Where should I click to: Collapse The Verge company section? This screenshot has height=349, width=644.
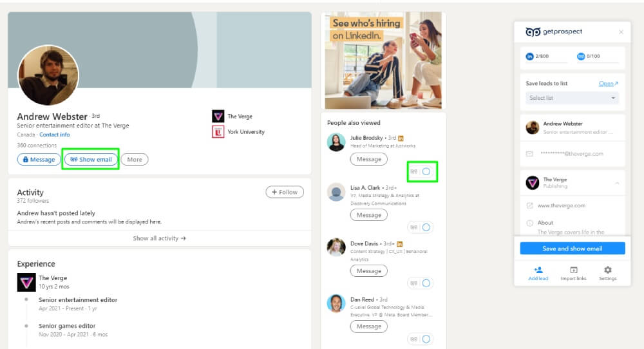pyautogui.click(x=617, y=183)
